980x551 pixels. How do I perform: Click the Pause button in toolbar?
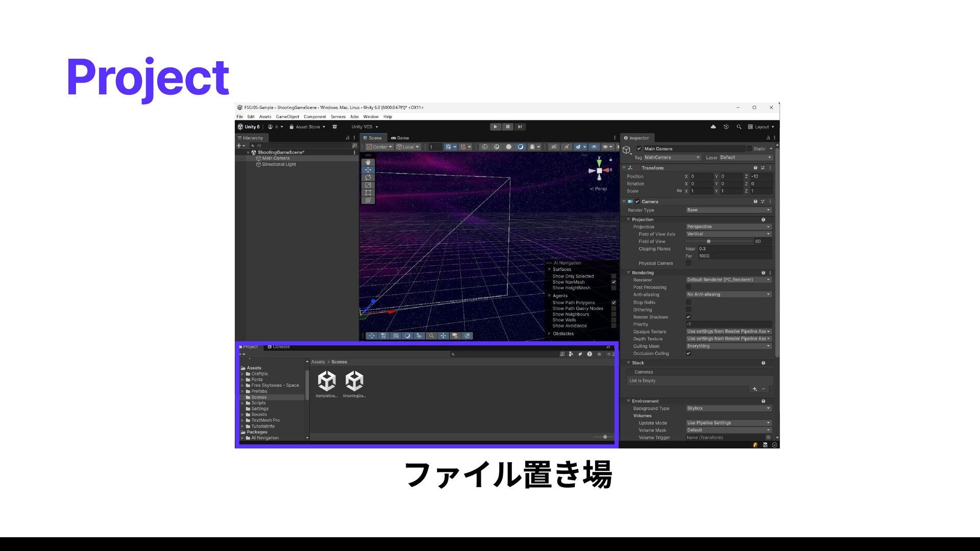(507, 127)
